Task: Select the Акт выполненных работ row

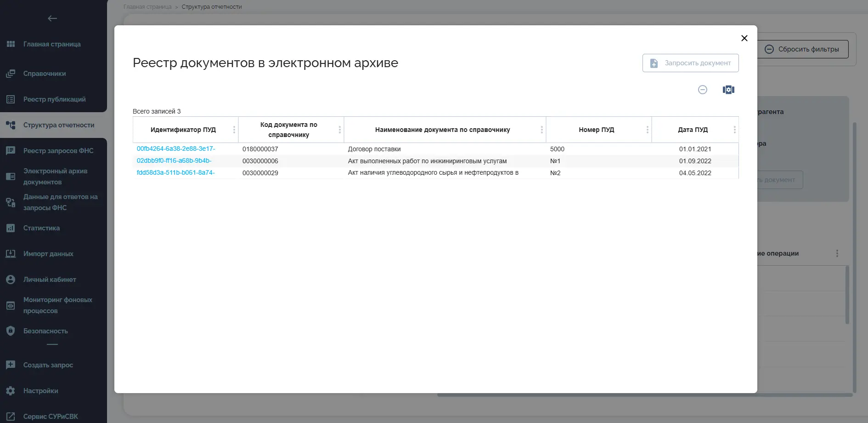Action: click(436, 161)
